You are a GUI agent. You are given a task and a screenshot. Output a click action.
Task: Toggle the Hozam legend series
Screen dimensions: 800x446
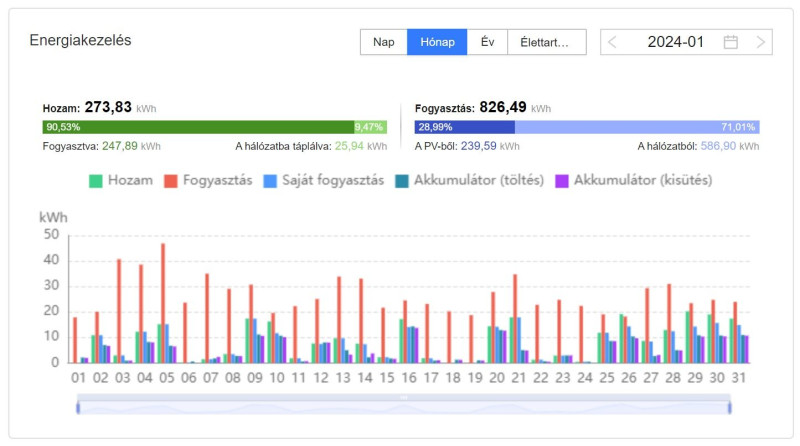coord(121,181)
